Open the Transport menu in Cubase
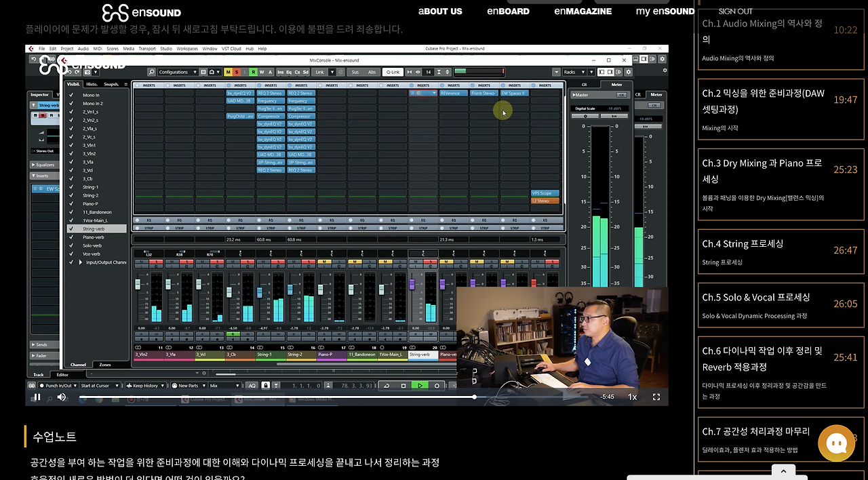Screen dimensions: 868x480 (x=147, y=49)
